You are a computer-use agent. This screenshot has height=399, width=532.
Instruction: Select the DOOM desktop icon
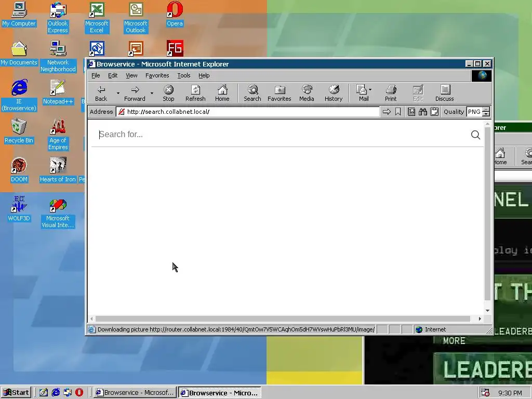click(19, 170)
